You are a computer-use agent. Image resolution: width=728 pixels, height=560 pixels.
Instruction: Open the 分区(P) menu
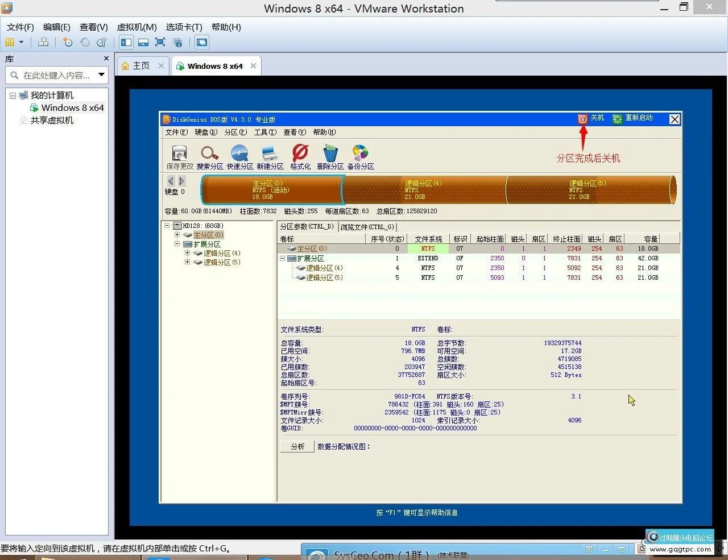(x=234, y=132)
